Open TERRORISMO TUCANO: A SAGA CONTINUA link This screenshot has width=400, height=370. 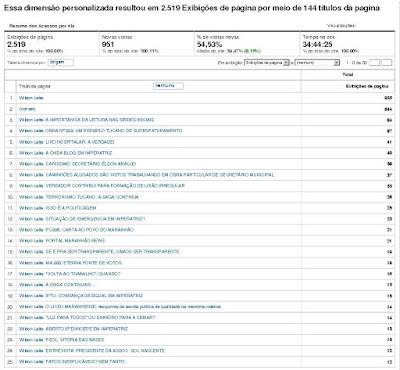pyautogui.click(x=79, y=197)
